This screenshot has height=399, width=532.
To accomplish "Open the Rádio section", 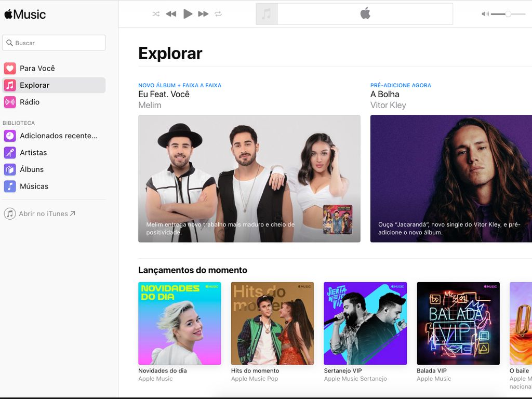I will click(x=54, y=102).
